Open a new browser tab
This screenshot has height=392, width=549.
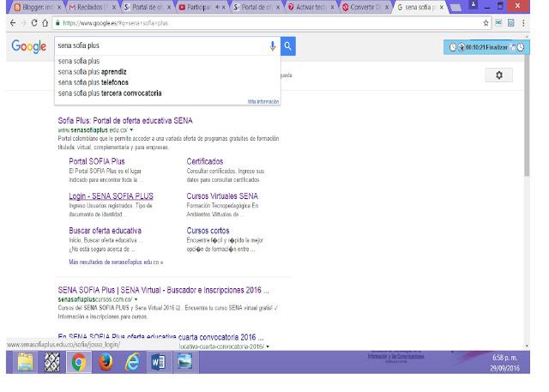(455, 8)
